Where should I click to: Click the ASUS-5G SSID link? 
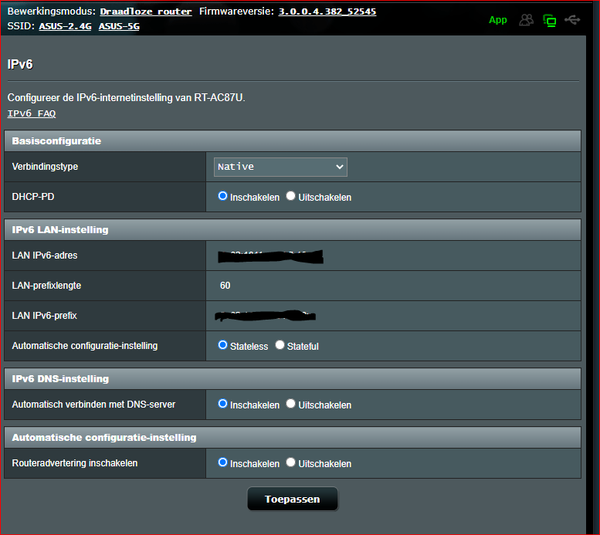(x=119, y=26)
